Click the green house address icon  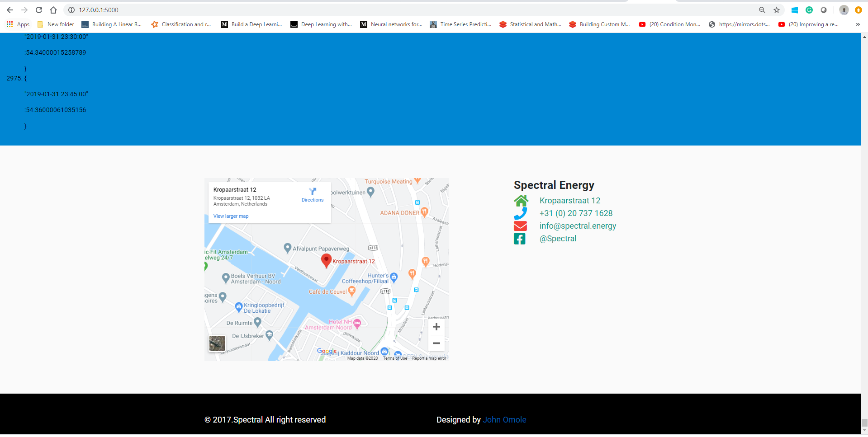[x=521, y=200]
